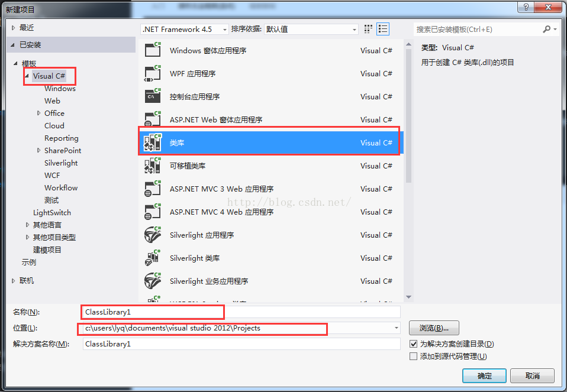567x392 pixels.
Task: Click the ASP.NET MVC 4 Web template icon
Action: point(153,212)
